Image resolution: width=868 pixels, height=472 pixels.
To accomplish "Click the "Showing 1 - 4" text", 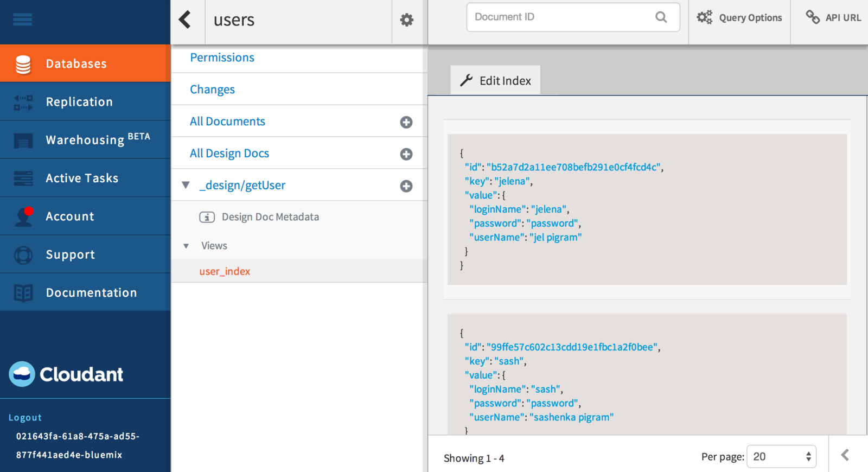I will (474, 458).
